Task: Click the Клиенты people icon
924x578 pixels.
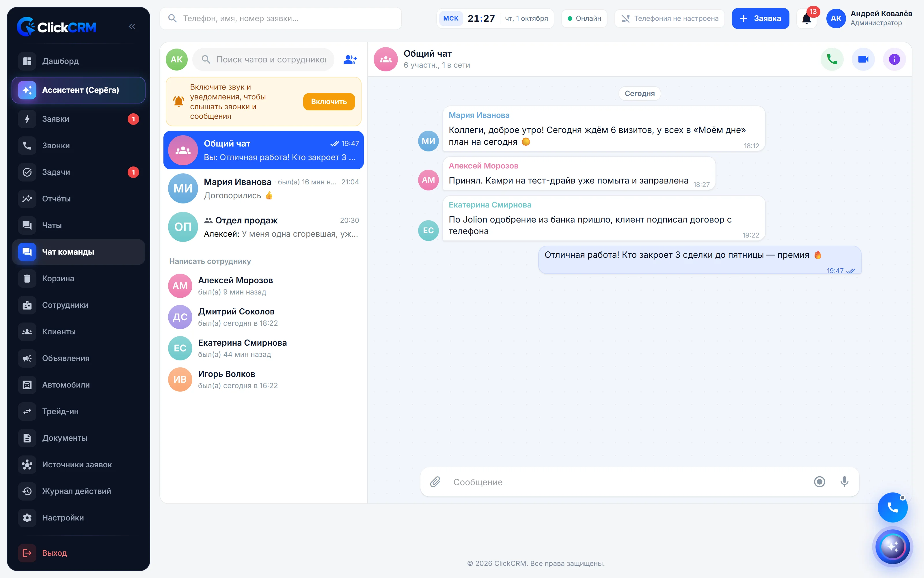Action: pyautogui.click(x=27, y=331)
